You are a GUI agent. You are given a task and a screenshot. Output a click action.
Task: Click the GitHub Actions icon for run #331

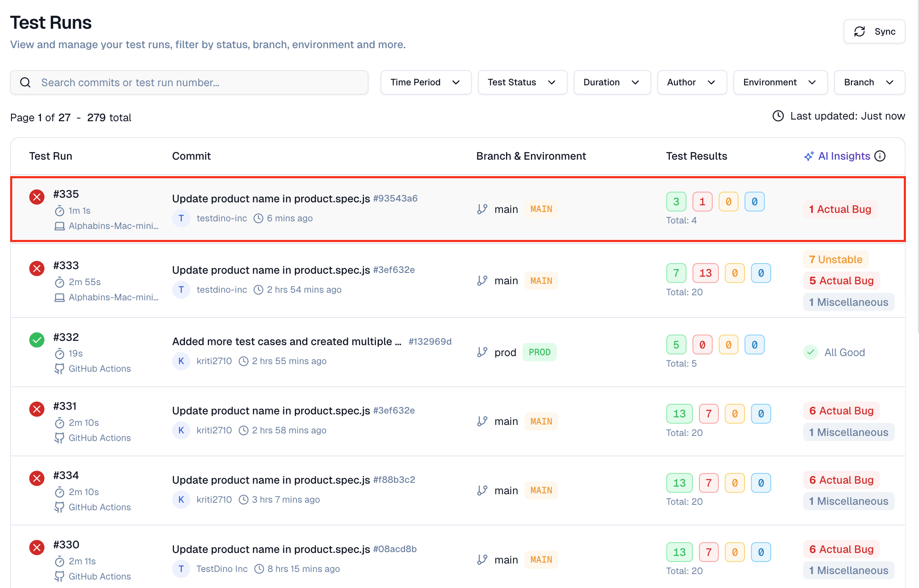(x=60, y=438)
